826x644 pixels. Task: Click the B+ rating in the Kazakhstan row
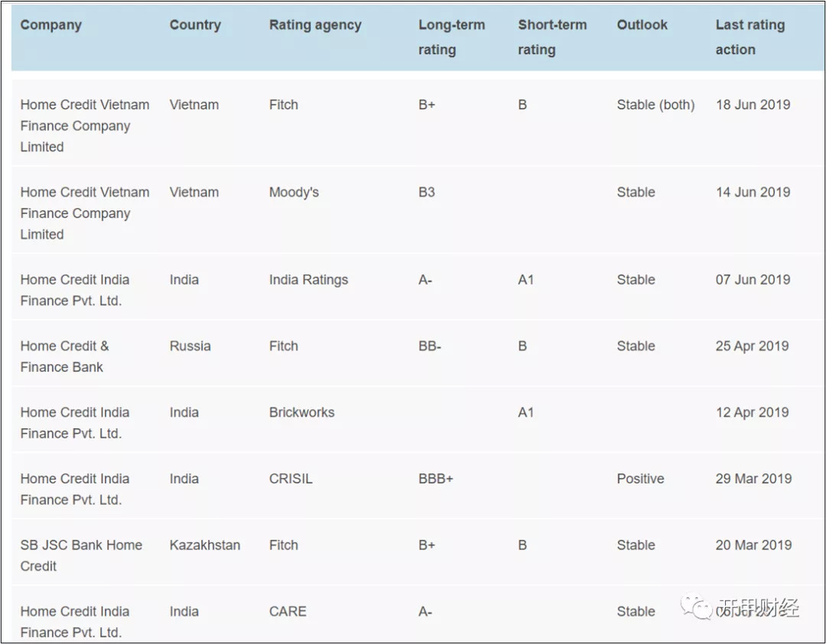pos(427,545)
